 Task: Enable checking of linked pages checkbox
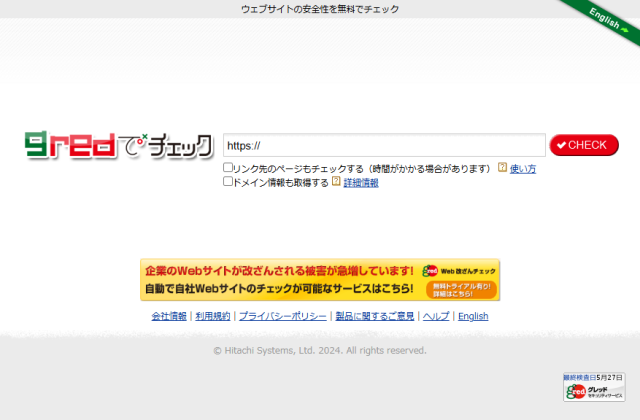point(228,167)
